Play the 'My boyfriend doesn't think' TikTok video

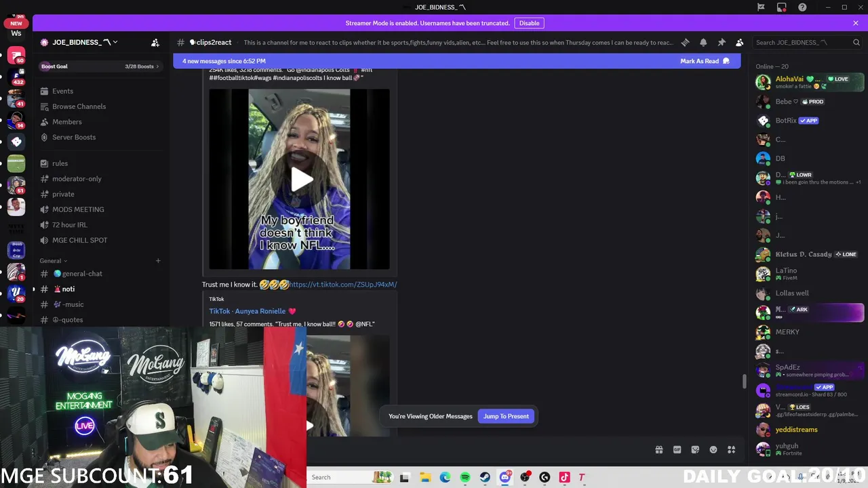[302, 180]
